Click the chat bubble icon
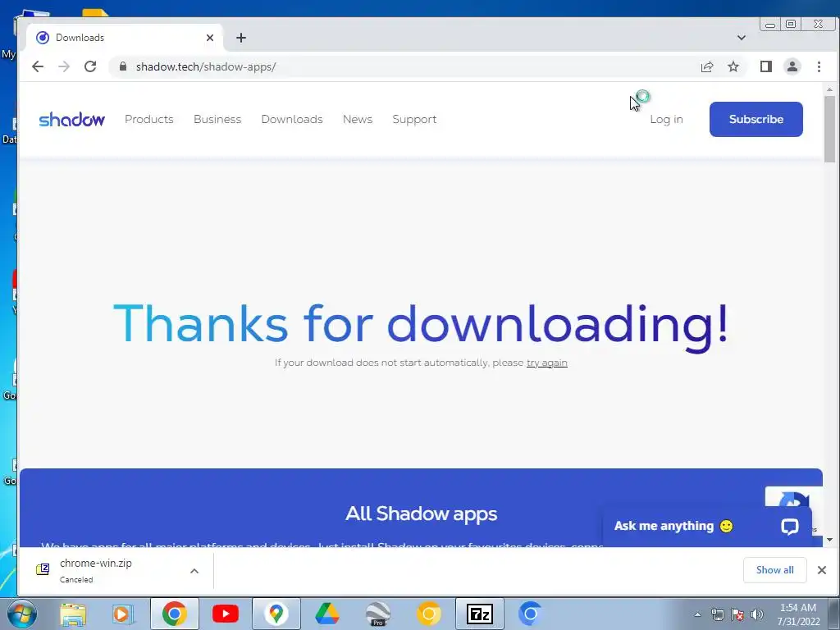Image resolution: width=840 pixels, height=630 pixels. point(790,526)
